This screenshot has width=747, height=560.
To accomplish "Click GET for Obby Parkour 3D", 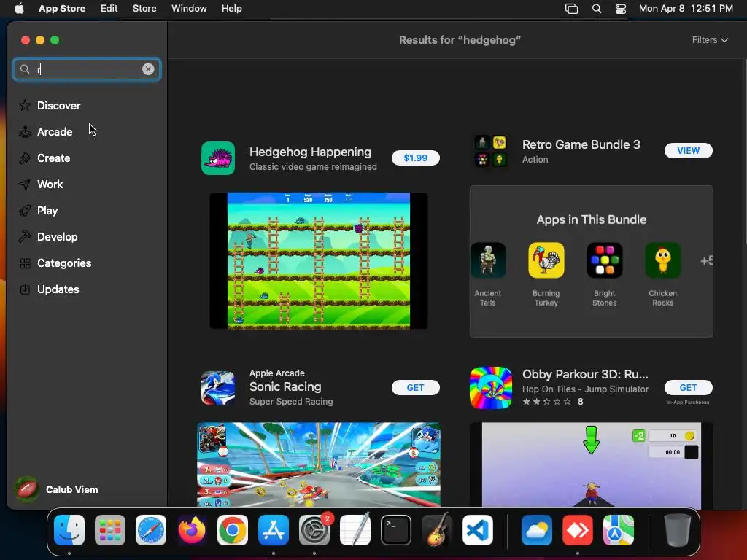I will (689, 388).
